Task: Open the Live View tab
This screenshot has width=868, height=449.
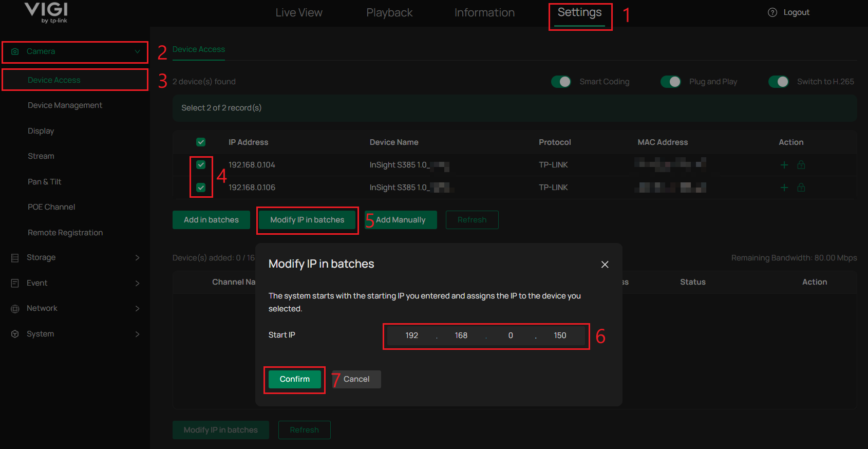Action: point(299,13)
